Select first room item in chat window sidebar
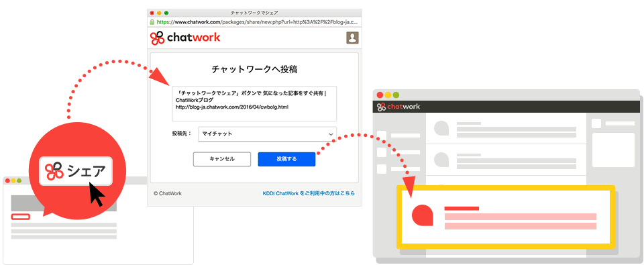Screen dimensions: 644x265 click(x=398, y=136)
